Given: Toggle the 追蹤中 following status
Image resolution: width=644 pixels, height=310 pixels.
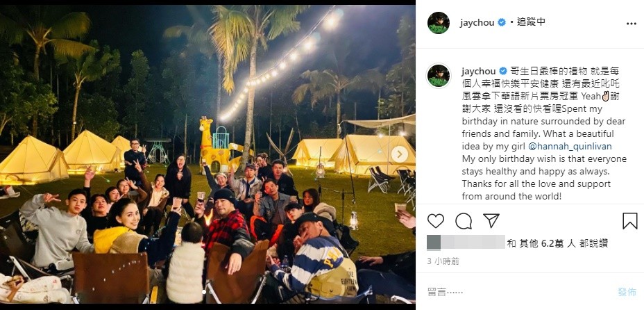Looking at the screenshot, I should click(x=531, y=22).
